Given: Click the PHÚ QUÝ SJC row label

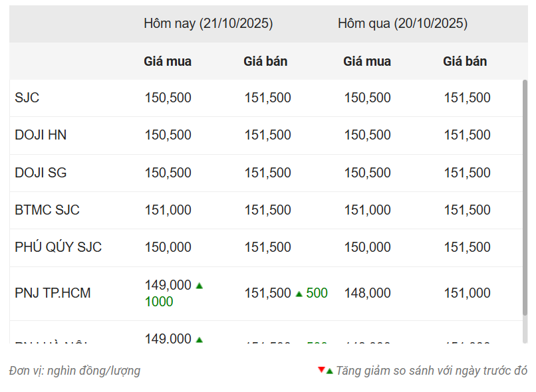Looking at the screenshot, I should point(59,247).
